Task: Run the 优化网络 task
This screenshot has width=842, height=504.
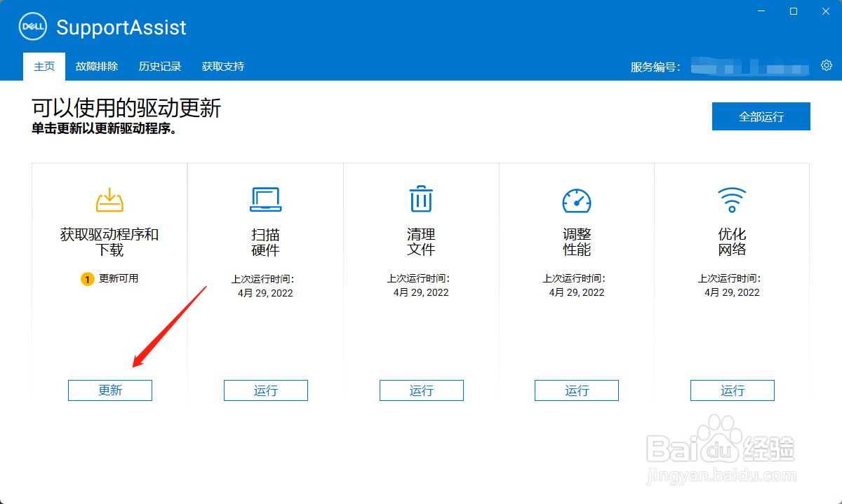Action: [733, 390]
